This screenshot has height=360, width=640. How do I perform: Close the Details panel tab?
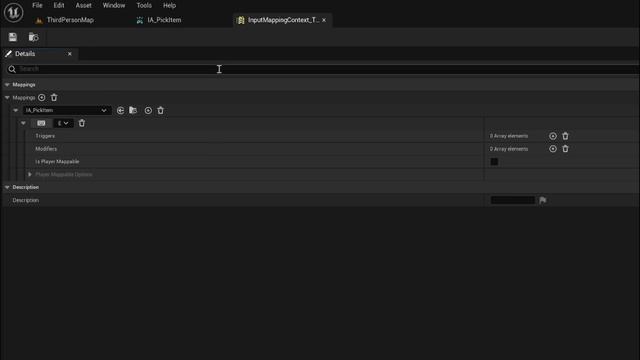coord(70,54)
